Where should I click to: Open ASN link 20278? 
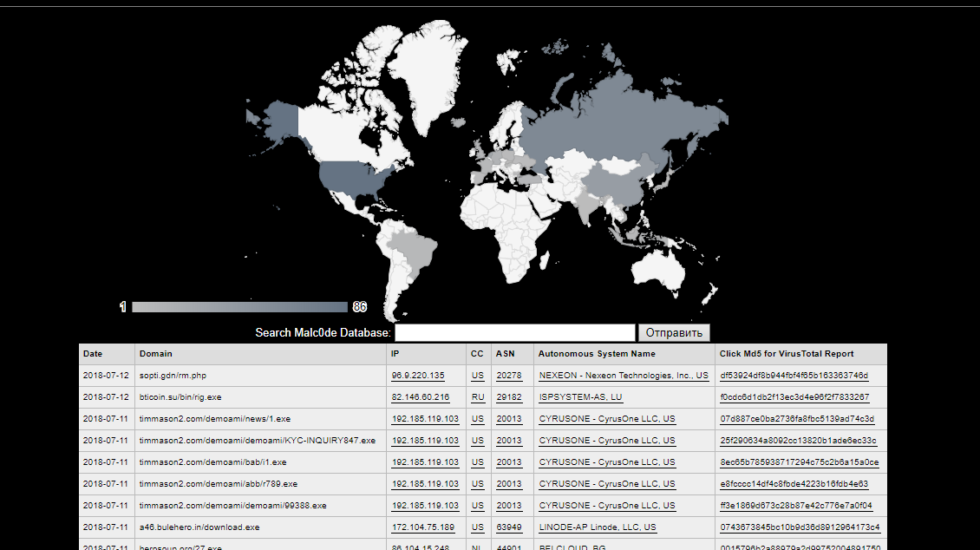[509, 376]
